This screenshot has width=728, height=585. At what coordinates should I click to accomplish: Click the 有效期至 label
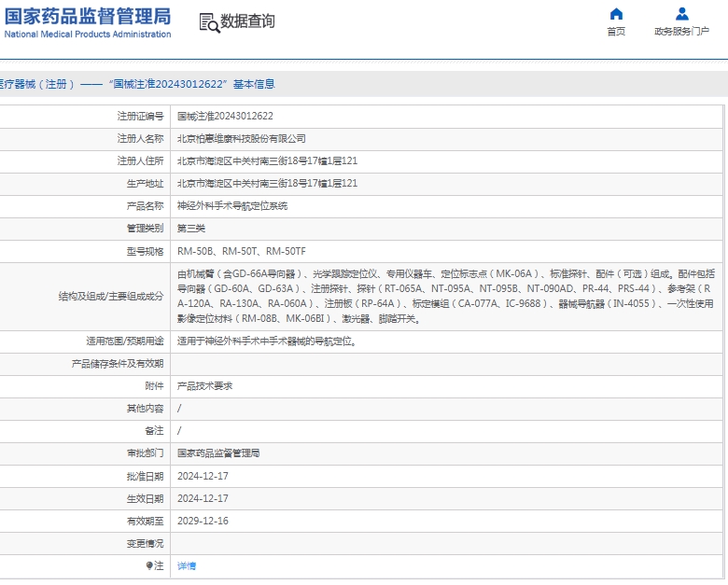(x=145, y=521)
